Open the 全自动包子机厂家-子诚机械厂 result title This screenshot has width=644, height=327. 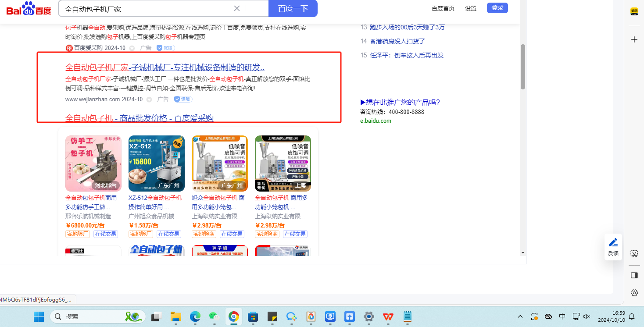coord(165,68)
